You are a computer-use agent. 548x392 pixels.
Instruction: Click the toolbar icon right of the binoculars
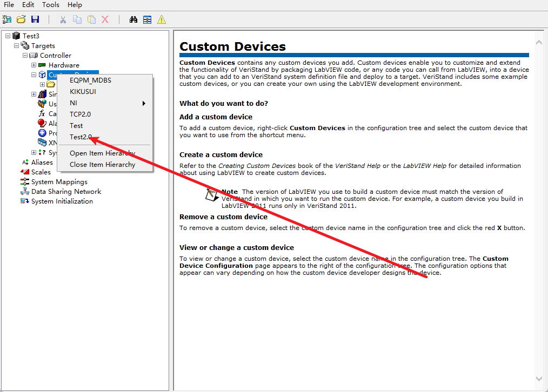pyautogui.click(x=147, y=19)
